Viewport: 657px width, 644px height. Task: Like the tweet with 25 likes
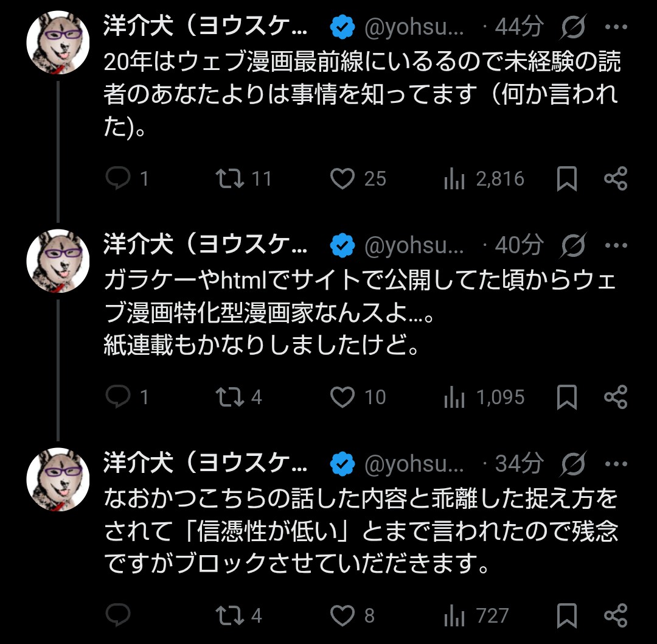[342, 178]
